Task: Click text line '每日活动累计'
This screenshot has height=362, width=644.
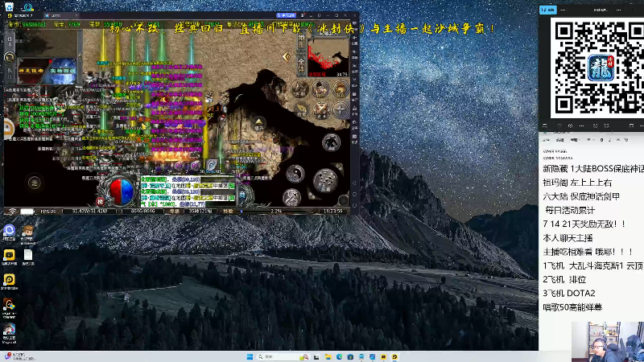Action: tap(570, 211)
